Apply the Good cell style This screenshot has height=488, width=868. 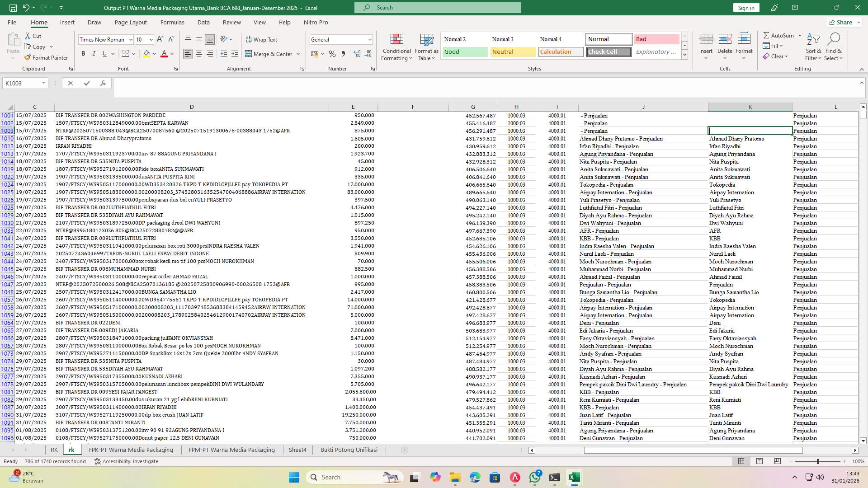[464, 52]
